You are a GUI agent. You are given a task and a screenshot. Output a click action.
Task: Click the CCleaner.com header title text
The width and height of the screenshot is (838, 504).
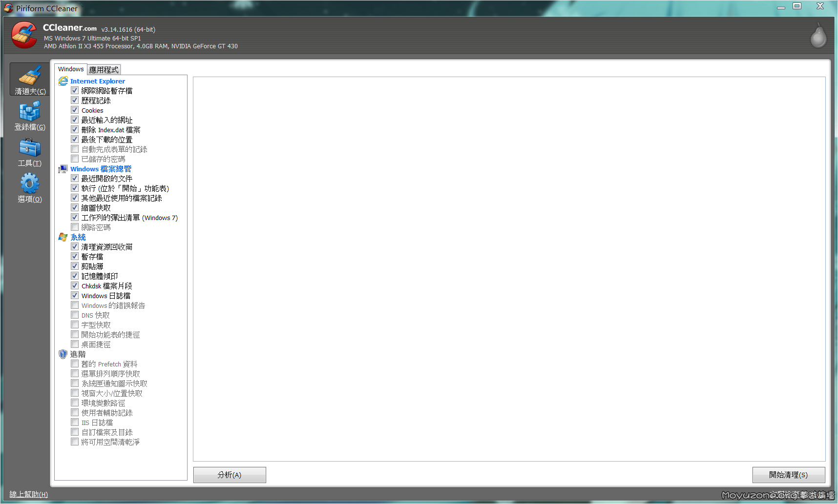[x=70, y=28]
